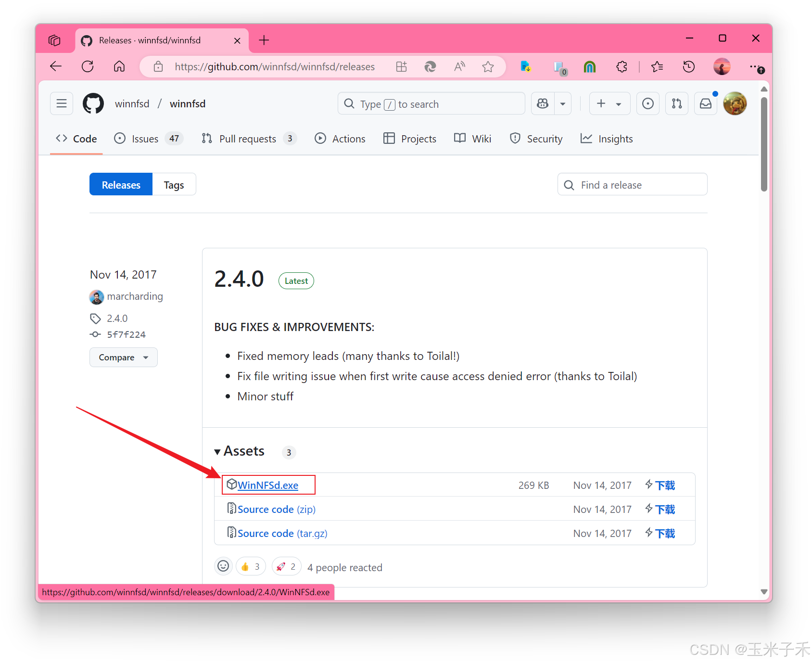The width and height of the screenshot is (812, 664).
Task: Click the Find a release field
Action: pyautogui.click(x=632, y=185)
